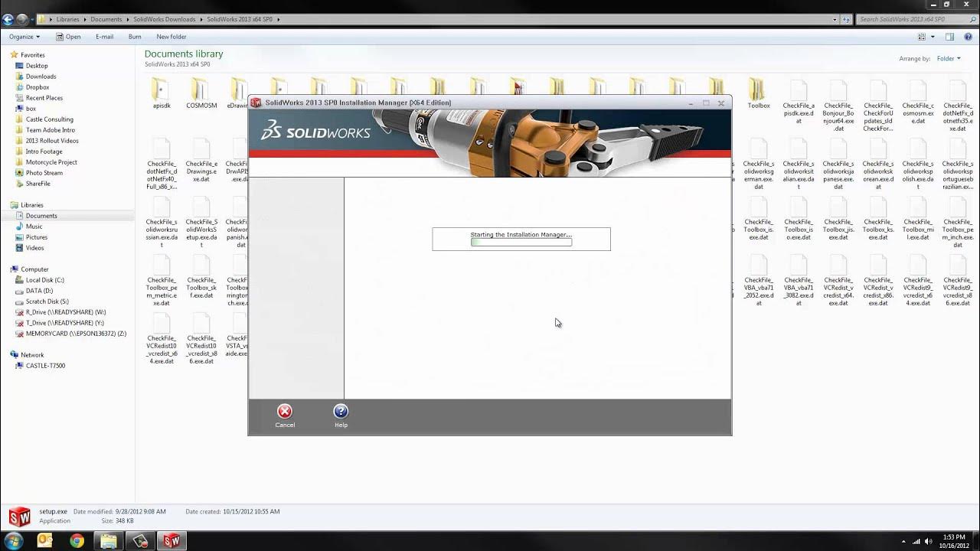
Task: Select CheckFile_Toolbox_jis.exe.dat file
Action: tap(838, 218)
